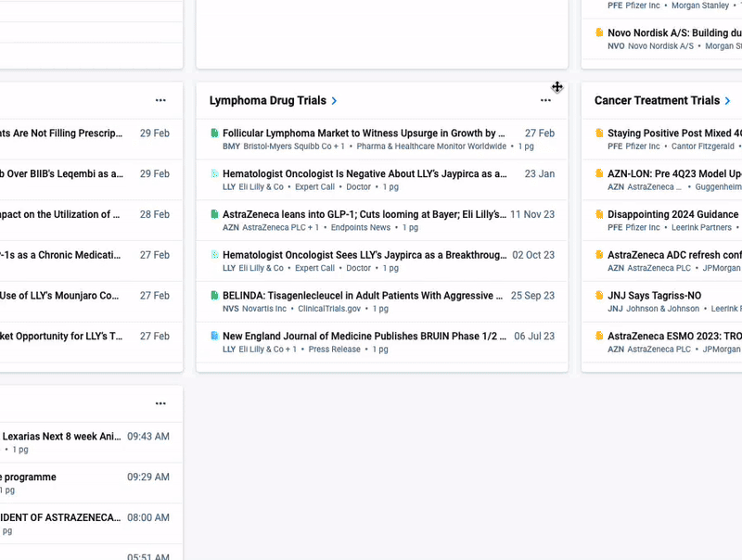Open the Lymphoma Drug Trials widget title
Screen dimensions: 742x560
[x=268, y=100]
